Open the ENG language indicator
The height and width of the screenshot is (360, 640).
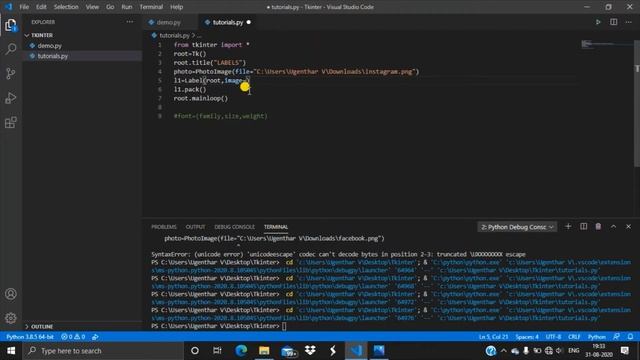(573, 351)
